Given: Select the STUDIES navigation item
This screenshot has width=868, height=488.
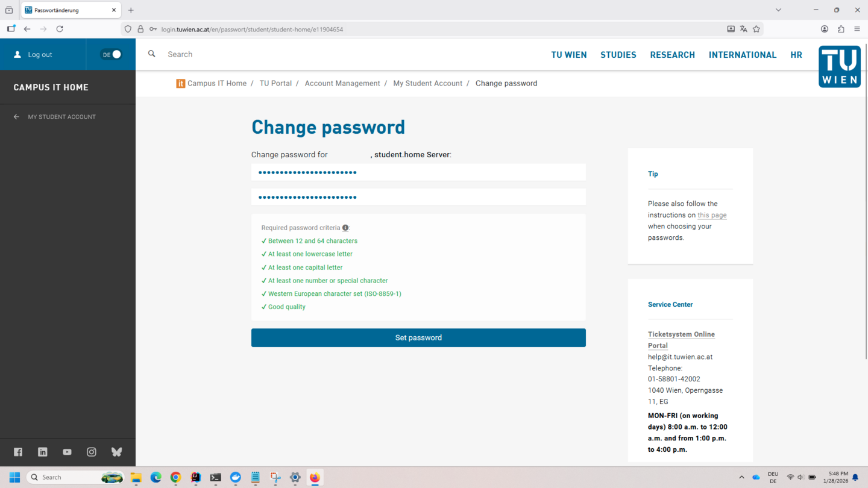Looking at the screenshot, I should point(618,54).
